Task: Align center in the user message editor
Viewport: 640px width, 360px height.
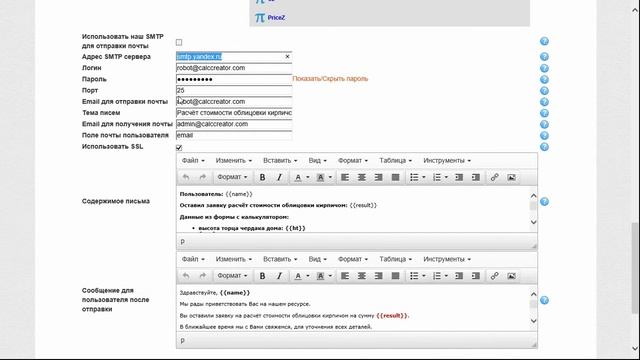Action: pos(362,276)
